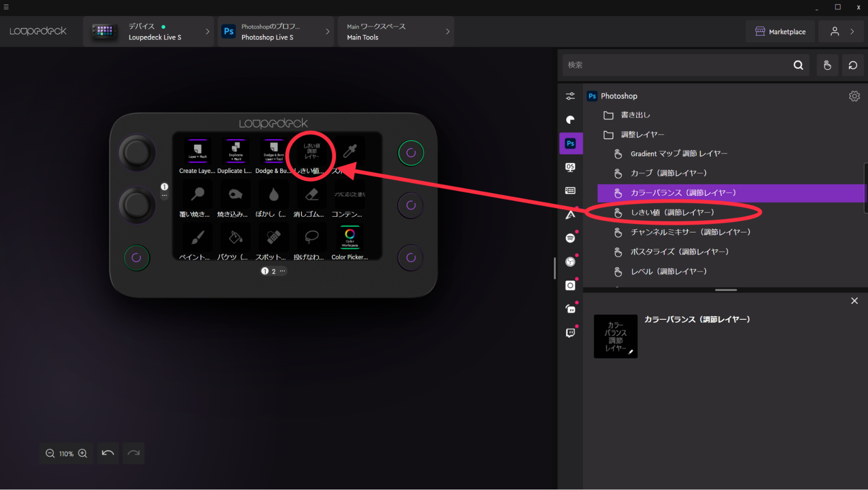Select the Loupedeck actions sidebar icon
The width and height of the screenshot is (868, 490).
coord(570,120)
